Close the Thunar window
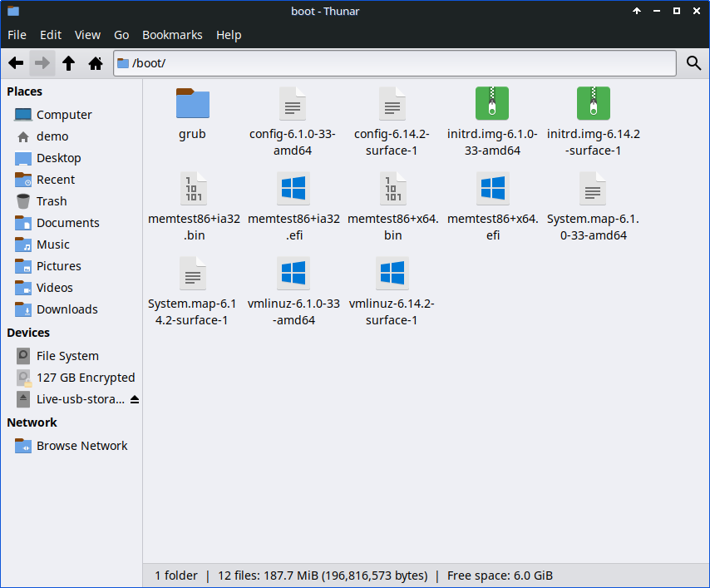This screenshot has width=710, height=588. pyautogui.click(x=697, y=11)
